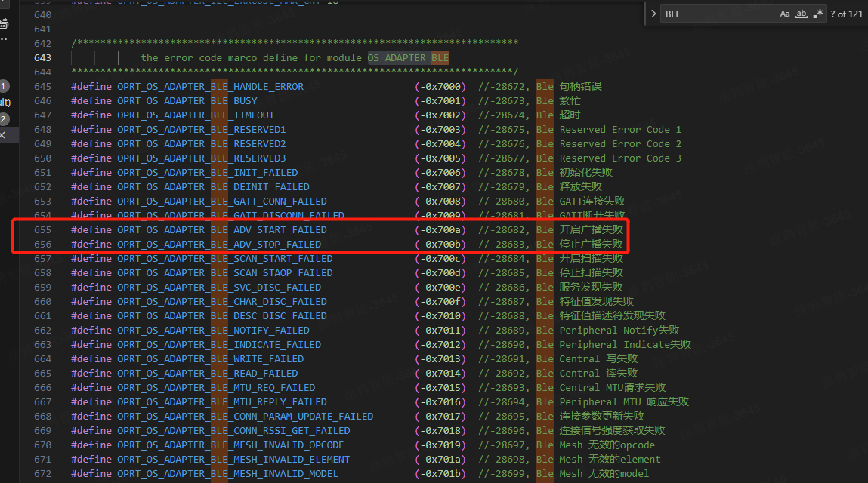Screen dimensions: 868x483
Task: Toggle Match Case in the find widget
Action: point(785,14)
